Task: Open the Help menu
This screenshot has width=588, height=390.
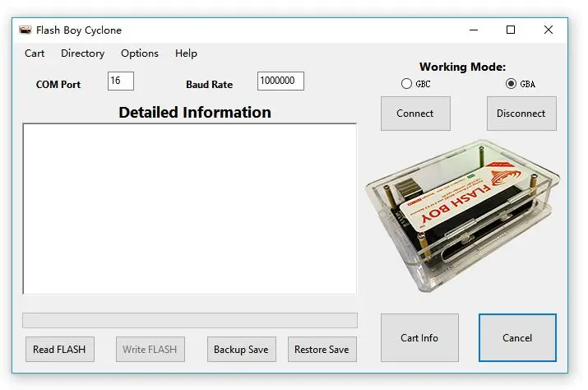Action: (x=186, y=53)
